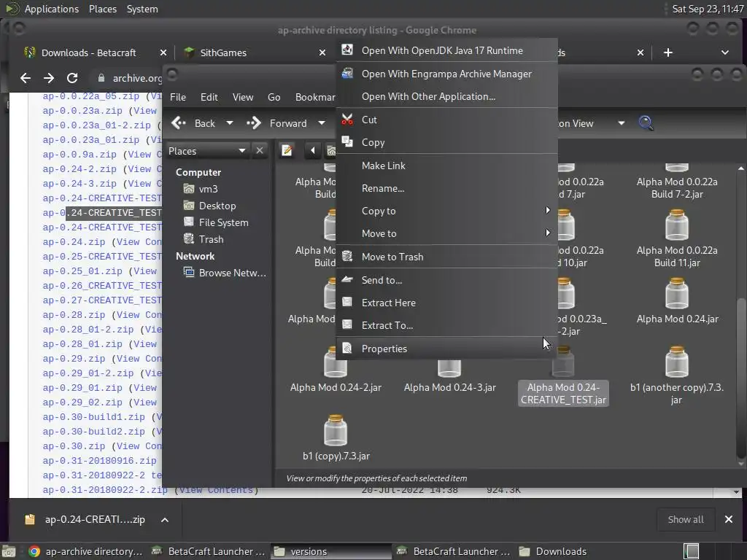747x560 pixels.
Task: Choose Open With OpenJDK Java 17 Runtime
Action: tap(446, 50)
